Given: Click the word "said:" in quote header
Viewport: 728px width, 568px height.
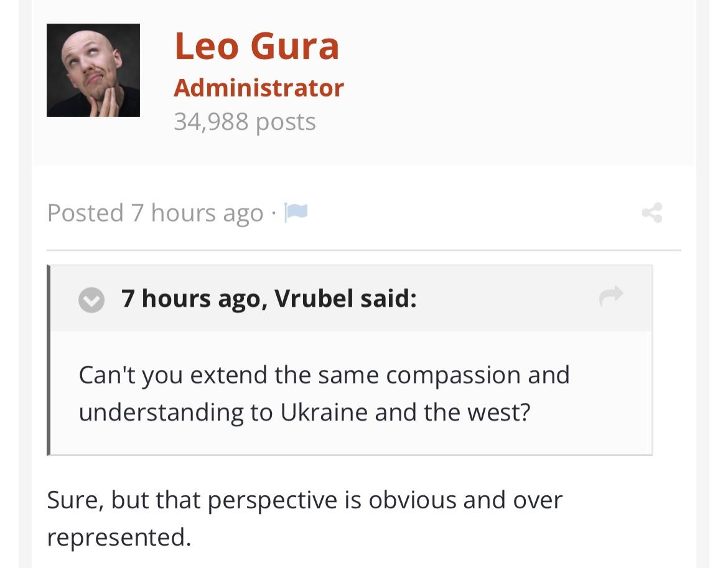Looking at the screenshot, I should coord(389,299).
